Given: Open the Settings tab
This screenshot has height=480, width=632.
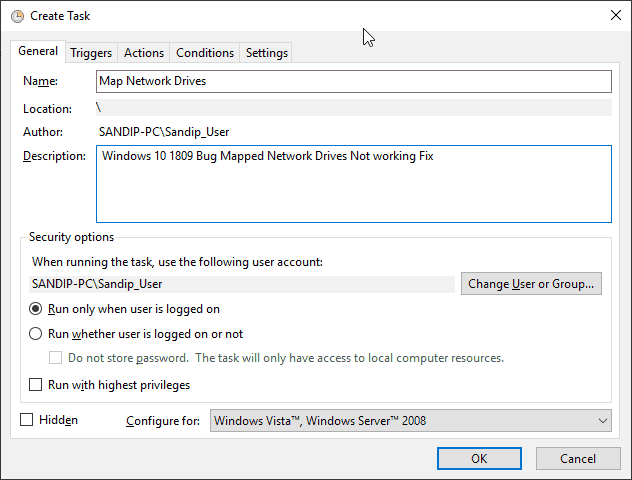Looking at the screenshot, I should pyautogui.click(x=267, y=53).
